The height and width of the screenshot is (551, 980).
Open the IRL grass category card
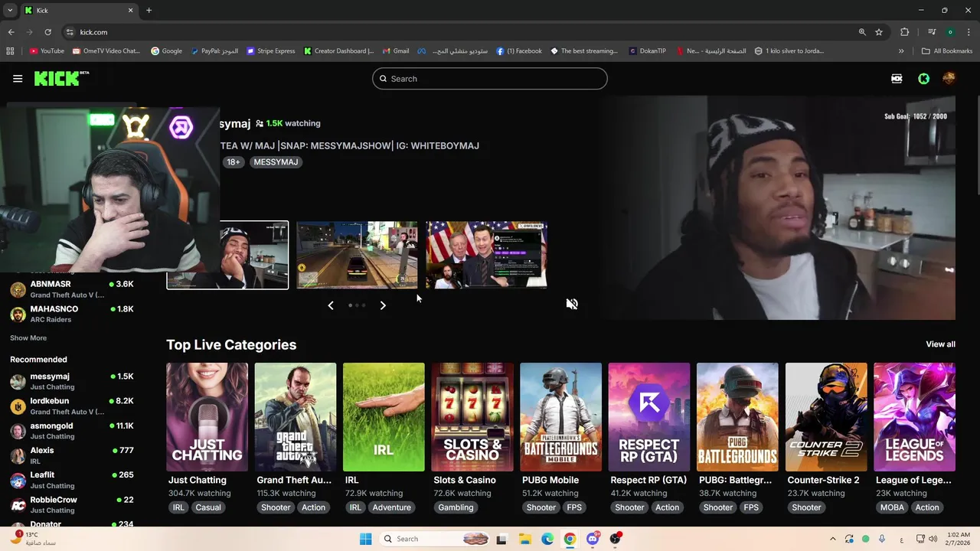click(384, 417)
